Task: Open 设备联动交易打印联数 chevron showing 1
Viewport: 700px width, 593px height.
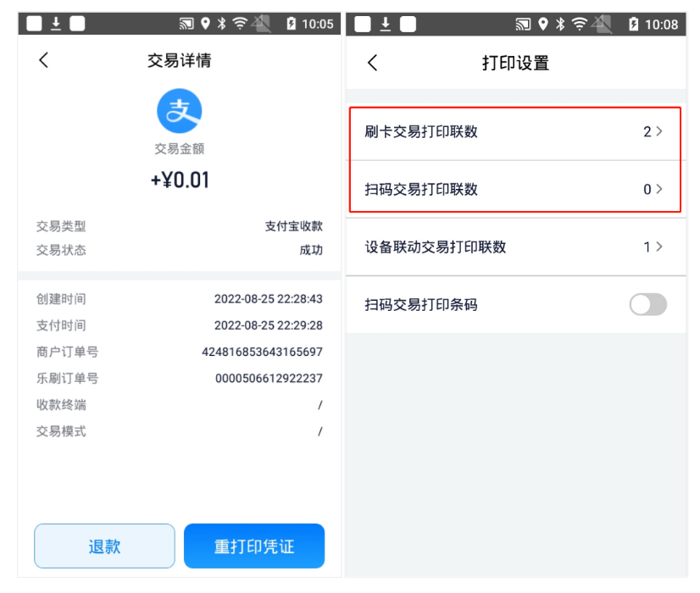Action: click(x=659, y=247)
